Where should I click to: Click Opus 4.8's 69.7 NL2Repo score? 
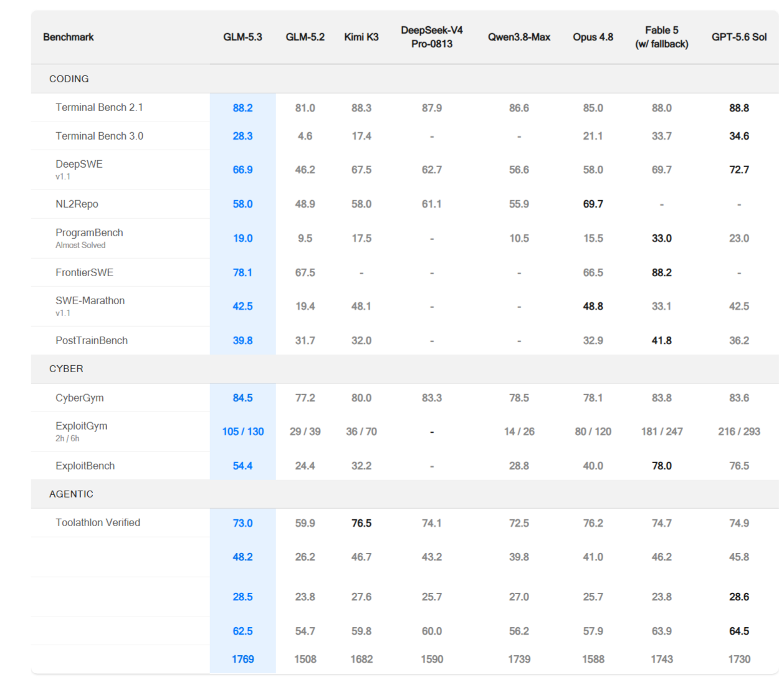tap(593, 204)
